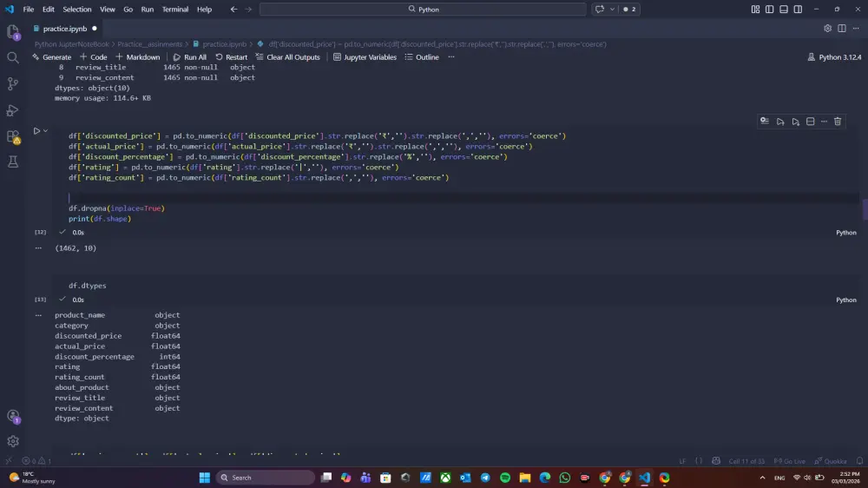Click Run All in notebook toolbar
Viewport: 868px width, 488px height.
tap(190, 57)
